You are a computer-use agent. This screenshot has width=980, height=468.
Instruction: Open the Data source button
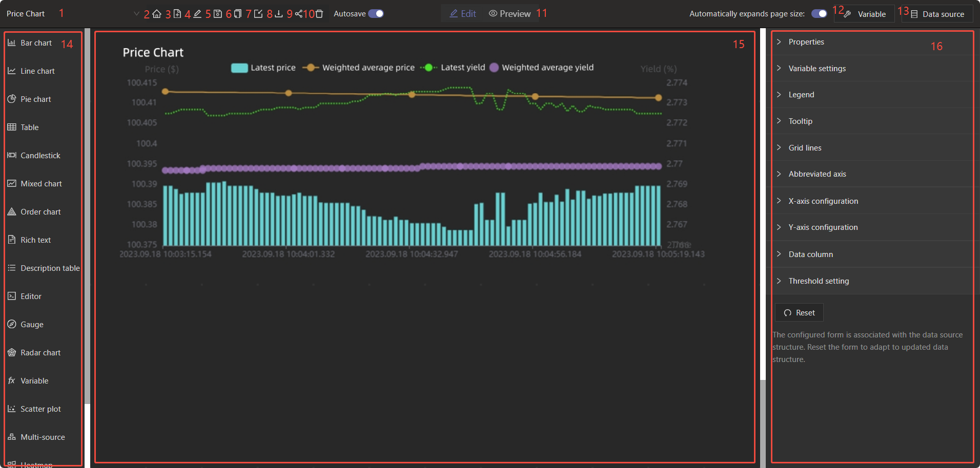[937, 14]
